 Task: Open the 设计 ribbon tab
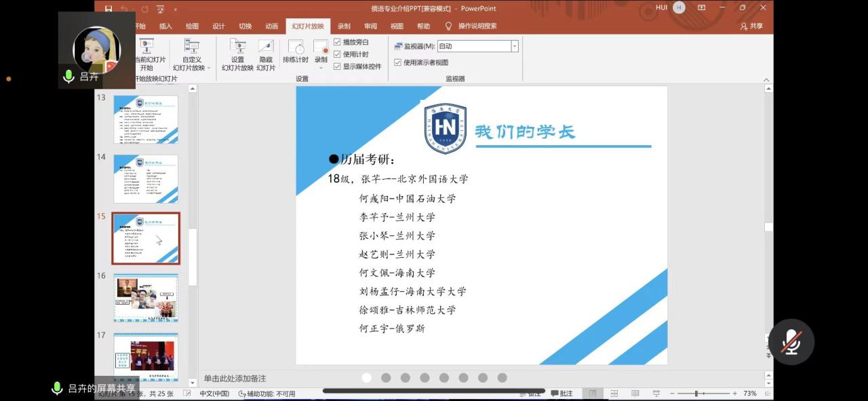(218, 26)
